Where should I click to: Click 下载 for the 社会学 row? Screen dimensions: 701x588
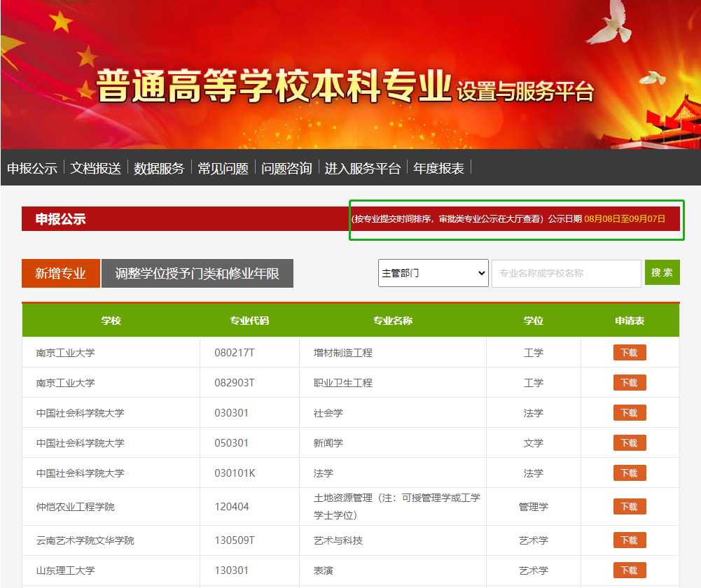(629, 413)
